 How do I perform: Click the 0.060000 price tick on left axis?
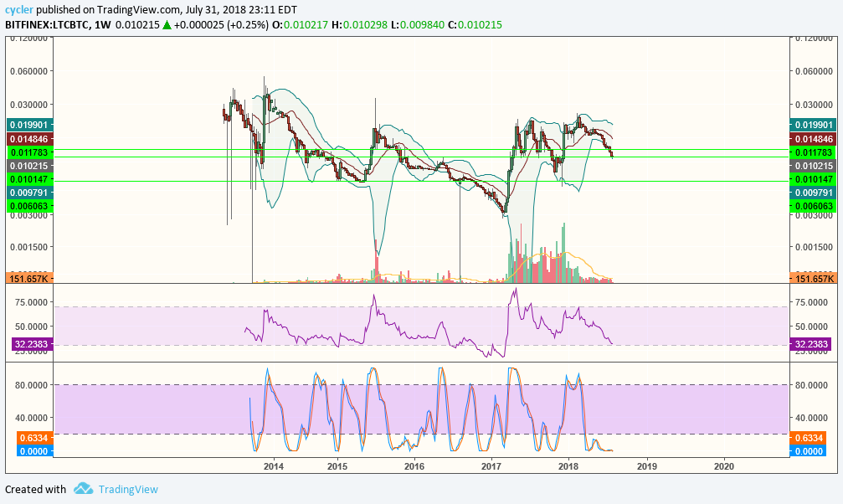pyautogui.click(x=29, y=71)
